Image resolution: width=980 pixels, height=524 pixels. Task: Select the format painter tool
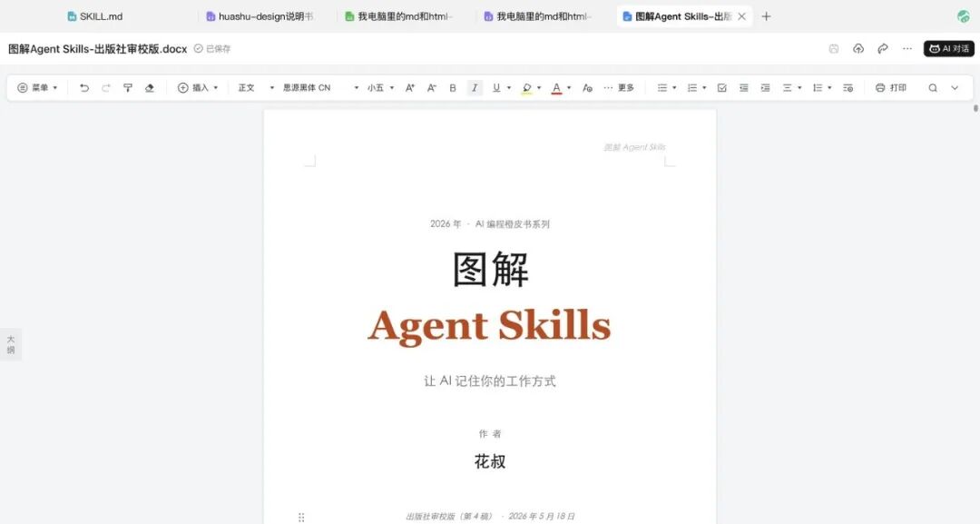point(128,88)
